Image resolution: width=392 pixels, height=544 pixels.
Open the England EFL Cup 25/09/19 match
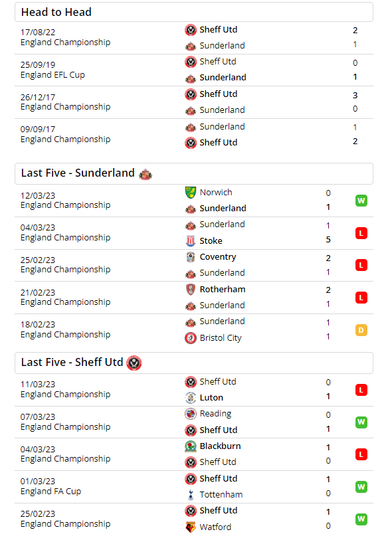(194, 70)
